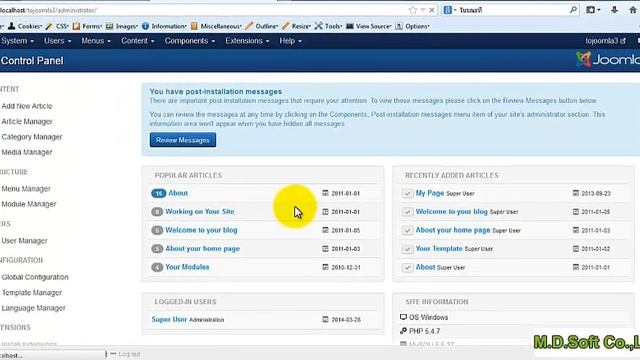Open the Working on Your Site article

(200, 211)
